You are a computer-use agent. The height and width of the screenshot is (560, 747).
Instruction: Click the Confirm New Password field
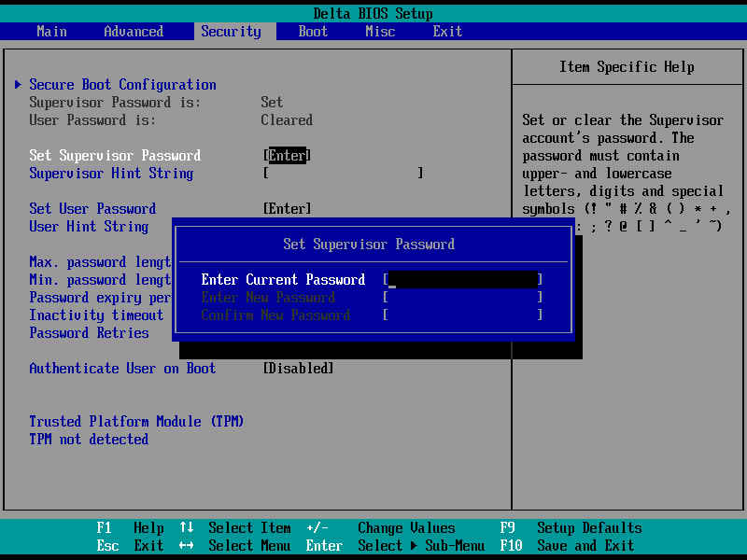click(x=462, y=315)
